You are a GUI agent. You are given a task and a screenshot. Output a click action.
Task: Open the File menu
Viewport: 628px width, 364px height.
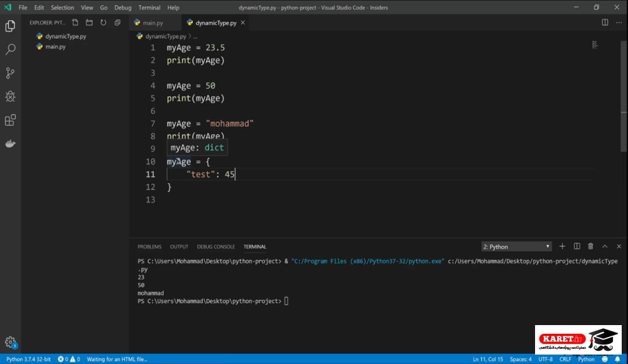tap(23, 8)
